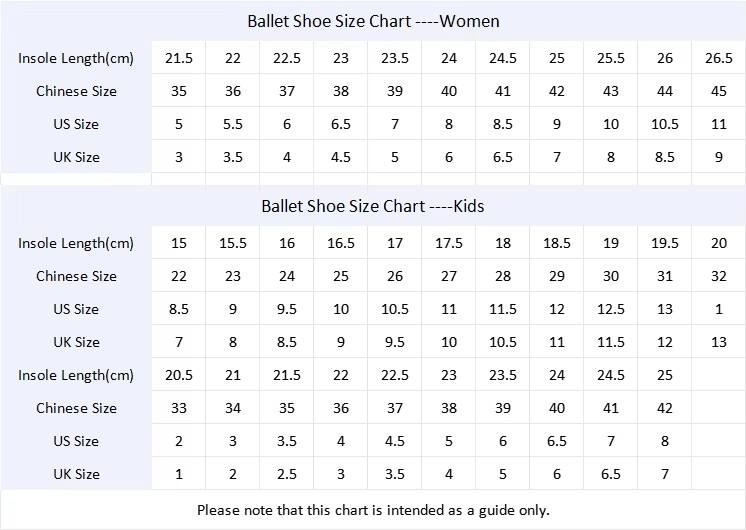This screenshot has width=746, height=530.
Task: Select the 26.5 insole length cell
Action: click(719, 58)
